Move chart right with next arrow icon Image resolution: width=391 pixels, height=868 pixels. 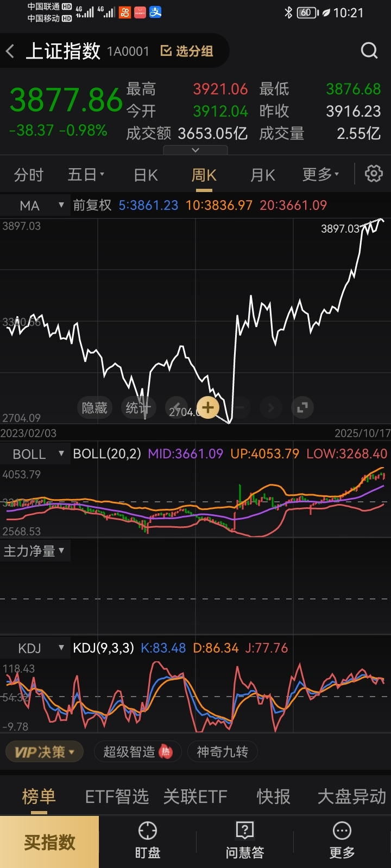tap(271, 407)
